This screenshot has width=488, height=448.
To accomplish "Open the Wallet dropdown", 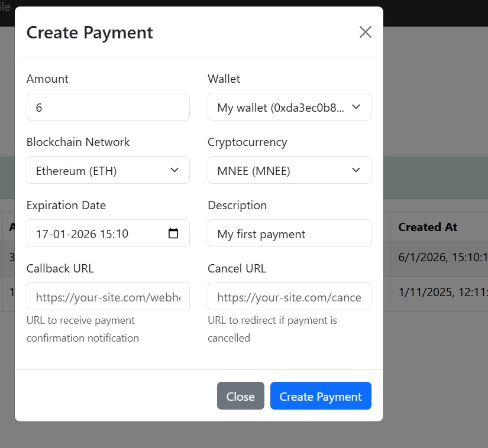I will coord(289,107).
